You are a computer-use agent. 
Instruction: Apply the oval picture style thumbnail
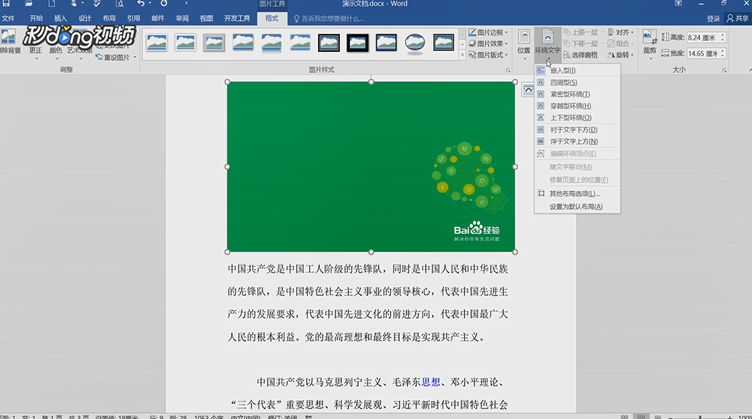point(415,43)
